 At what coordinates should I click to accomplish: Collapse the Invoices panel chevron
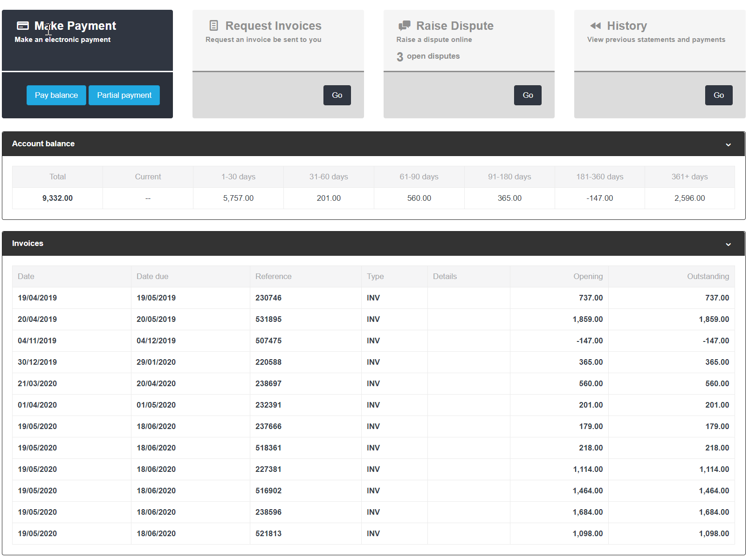(x=728, y=245)
